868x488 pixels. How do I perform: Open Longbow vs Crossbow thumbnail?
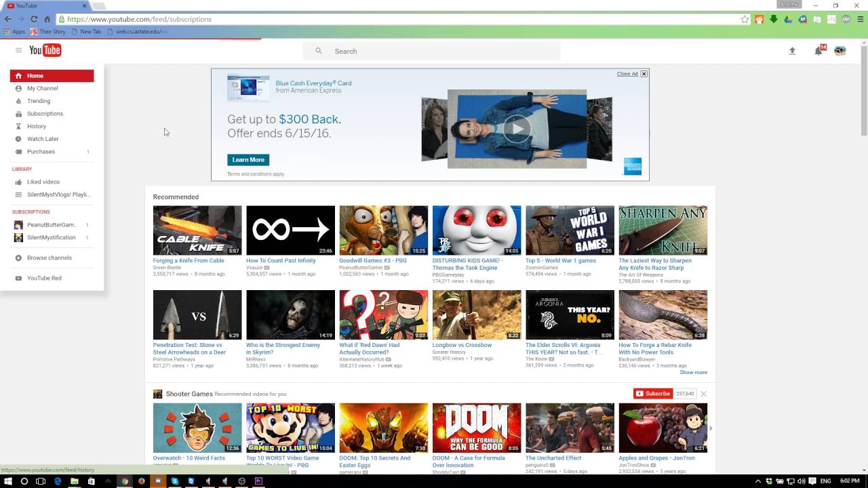coord(477,315)
